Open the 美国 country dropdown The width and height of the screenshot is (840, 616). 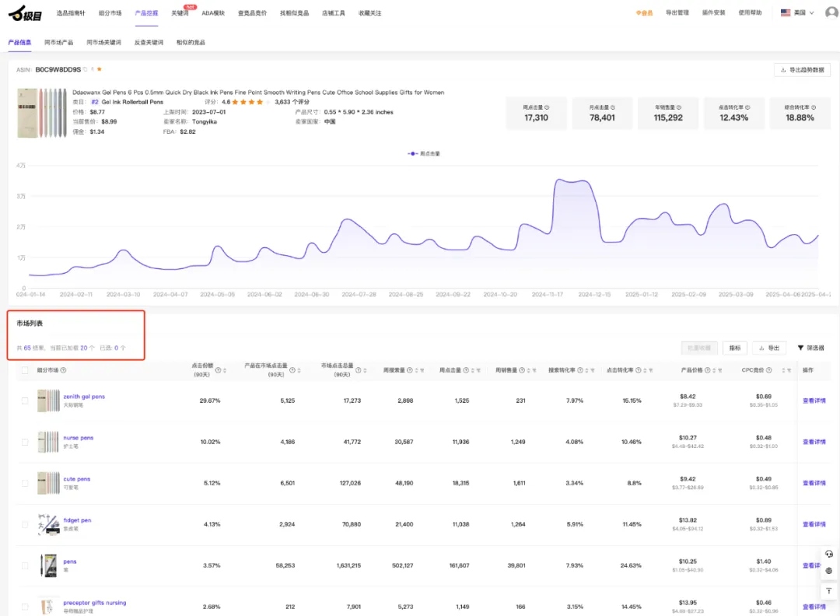click(x=797, y=12)
